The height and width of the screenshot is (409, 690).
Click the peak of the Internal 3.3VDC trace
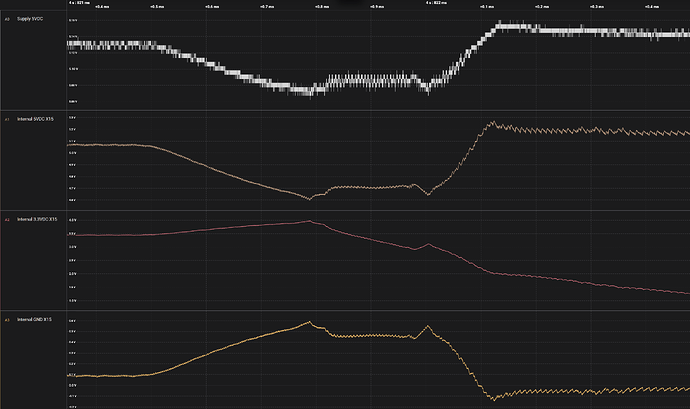point(309,221)
